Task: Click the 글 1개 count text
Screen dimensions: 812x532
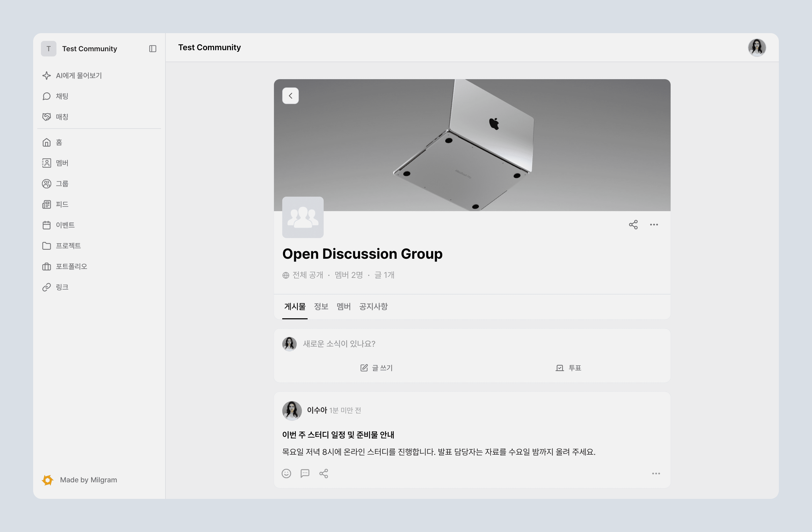Action: point(384,275)
